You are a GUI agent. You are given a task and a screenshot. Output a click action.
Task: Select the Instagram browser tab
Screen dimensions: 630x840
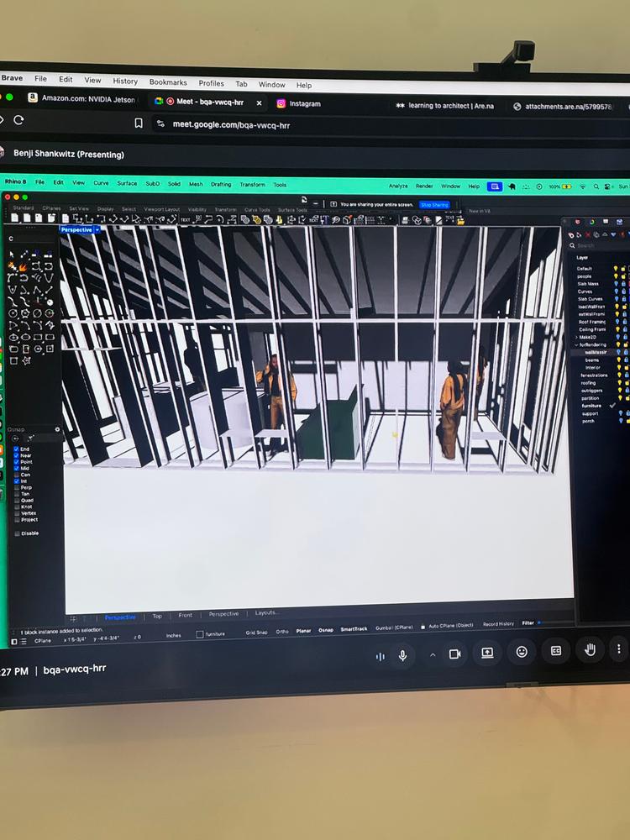304,103
